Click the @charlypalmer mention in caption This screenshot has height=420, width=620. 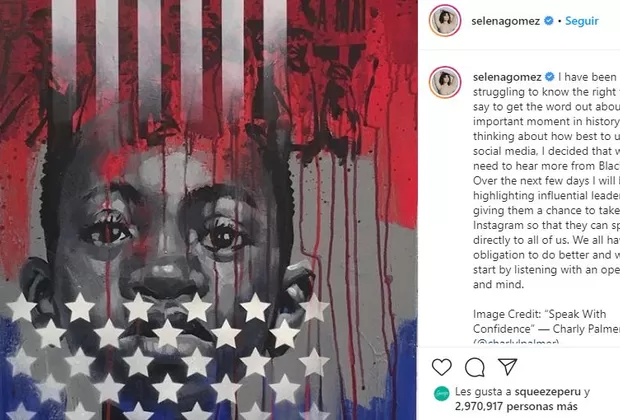[x=516, y=342]
